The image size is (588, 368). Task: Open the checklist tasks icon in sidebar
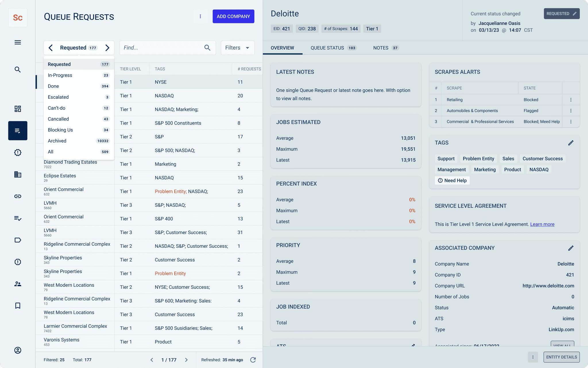[x=18, y=218]
